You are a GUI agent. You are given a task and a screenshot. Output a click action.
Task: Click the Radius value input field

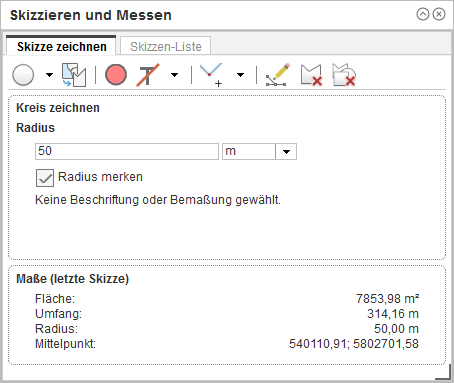[x=127, y=151]
